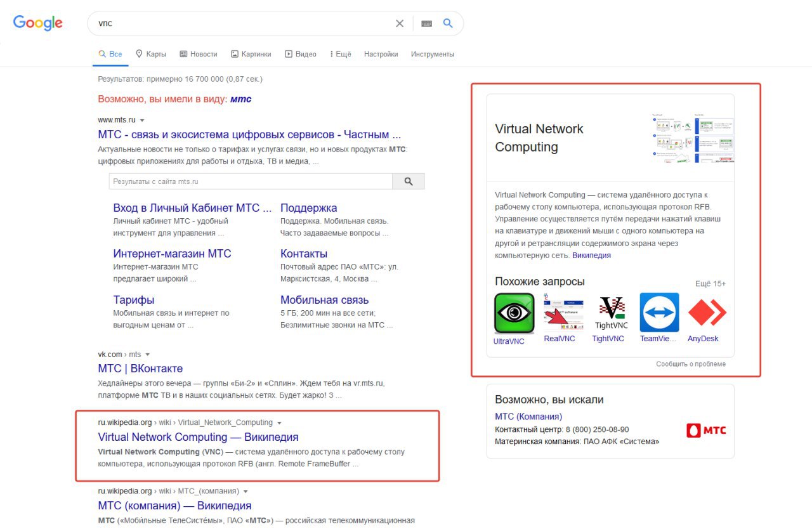Open Инструменты menu

[x=433, y=54]
